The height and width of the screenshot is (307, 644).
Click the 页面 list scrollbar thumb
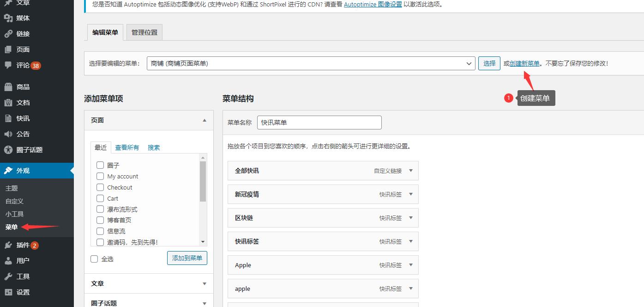pos(203,181)
